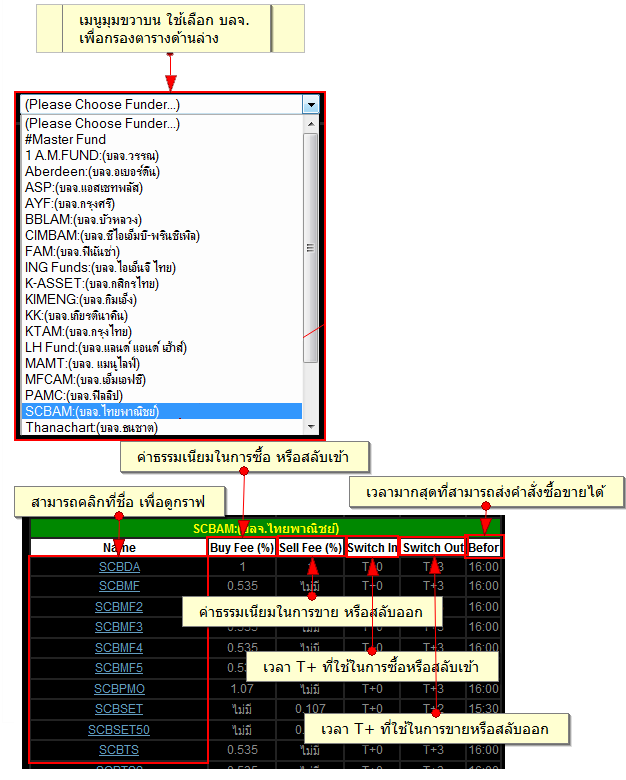Open the Please Choose Funder dropdown arrow
Image resolution: width=626 pixels, height=780 pixels.
(311, 104)
